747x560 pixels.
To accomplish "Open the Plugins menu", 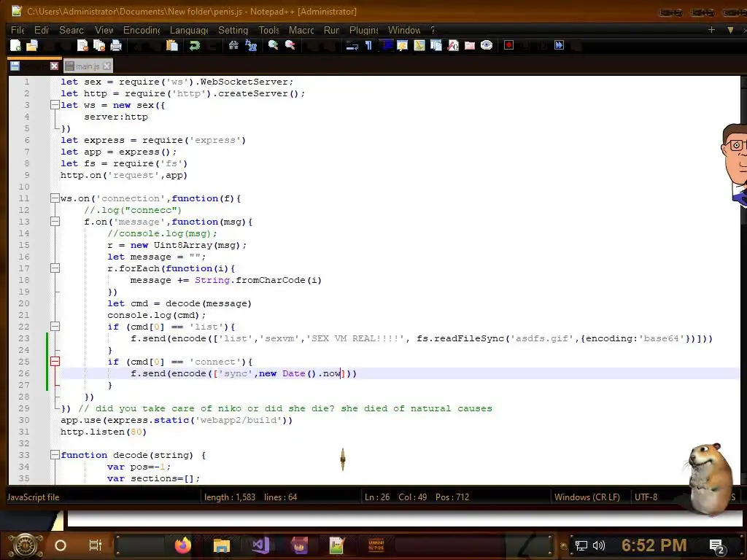I will [x=364, y=30].
